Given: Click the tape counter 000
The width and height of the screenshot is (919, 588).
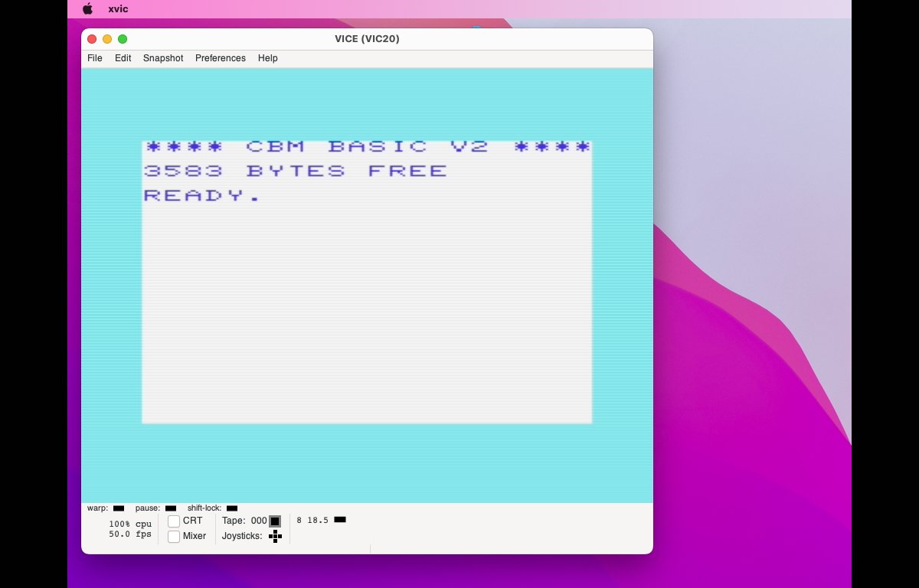Looking at the screenshot, I should (x=259, y=521).
